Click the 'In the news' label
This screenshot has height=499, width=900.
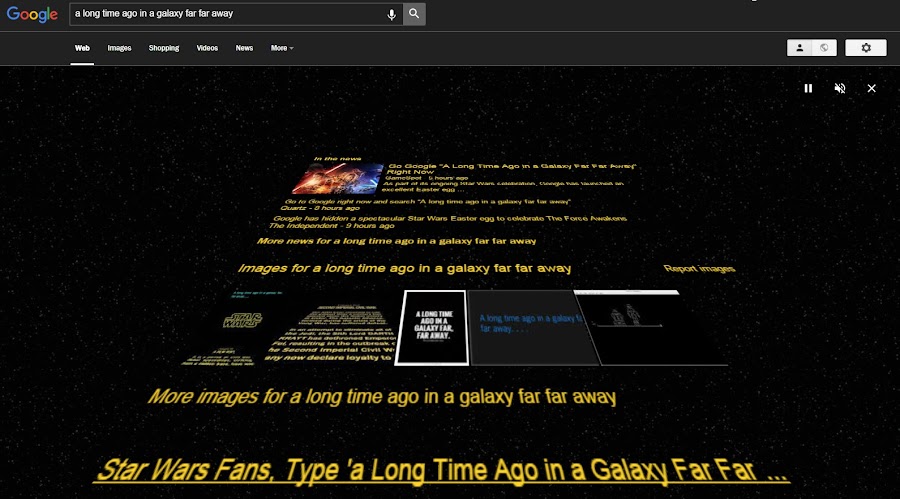coord(338,158)
